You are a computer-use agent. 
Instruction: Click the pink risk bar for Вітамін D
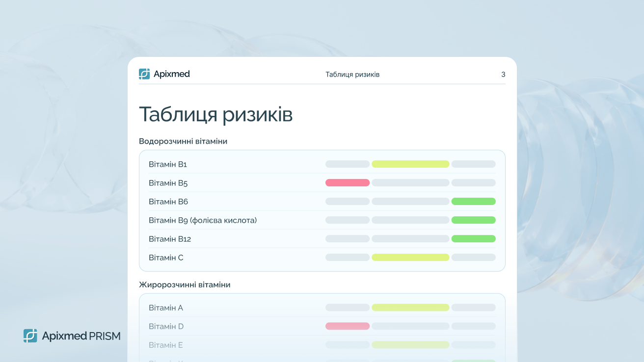click(348, 326)
